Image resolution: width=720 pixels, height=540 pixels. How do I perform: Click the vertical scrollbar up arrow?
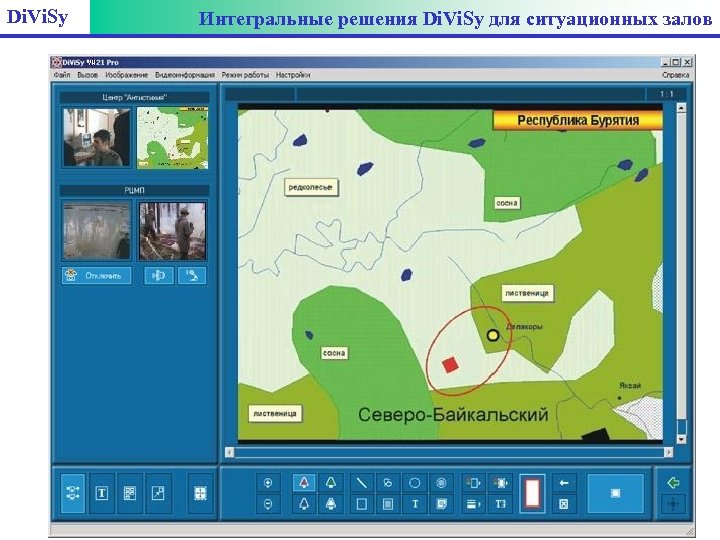click(681, 108)
